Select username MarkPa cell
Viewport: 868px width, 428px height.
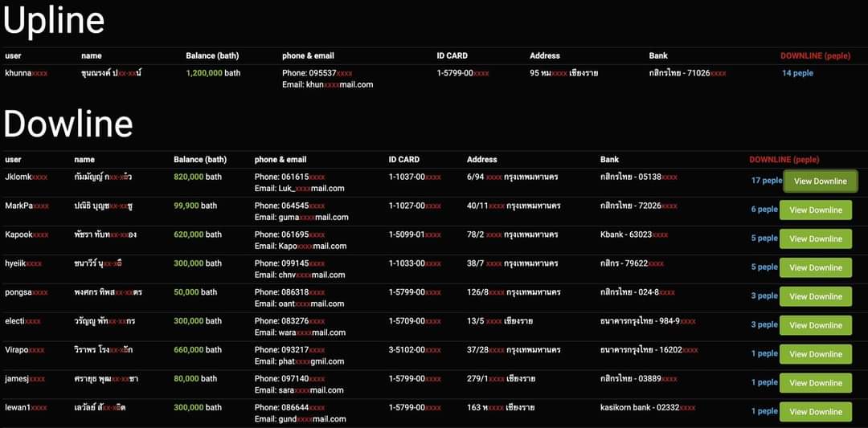27,206
